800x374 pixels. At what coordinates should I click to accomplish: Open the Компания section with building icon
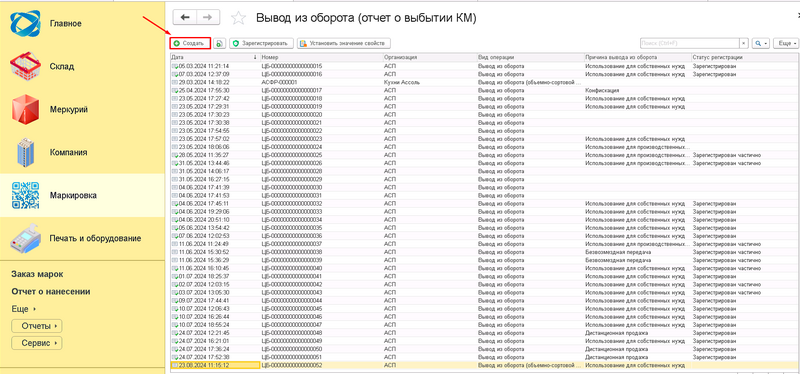(68, 152)
